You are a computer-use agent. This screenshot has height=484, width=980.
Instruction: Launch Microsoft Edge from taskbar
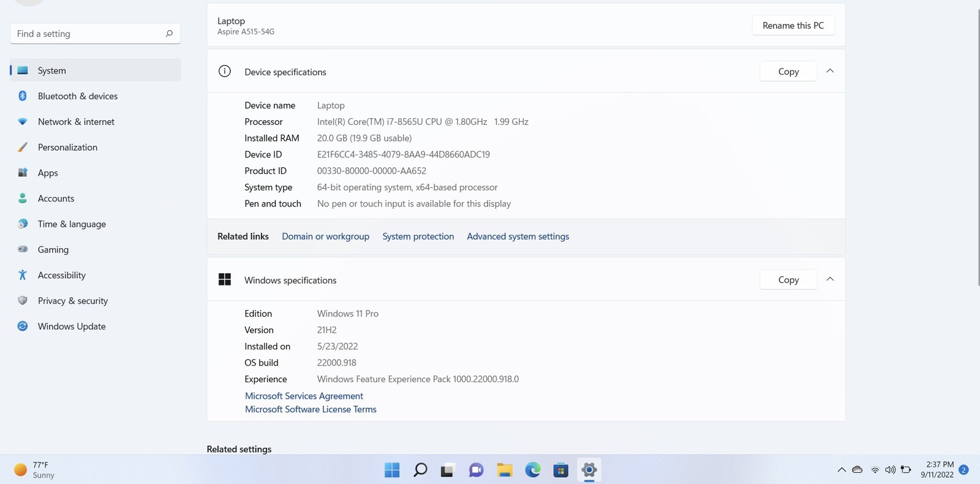point(533,470)
